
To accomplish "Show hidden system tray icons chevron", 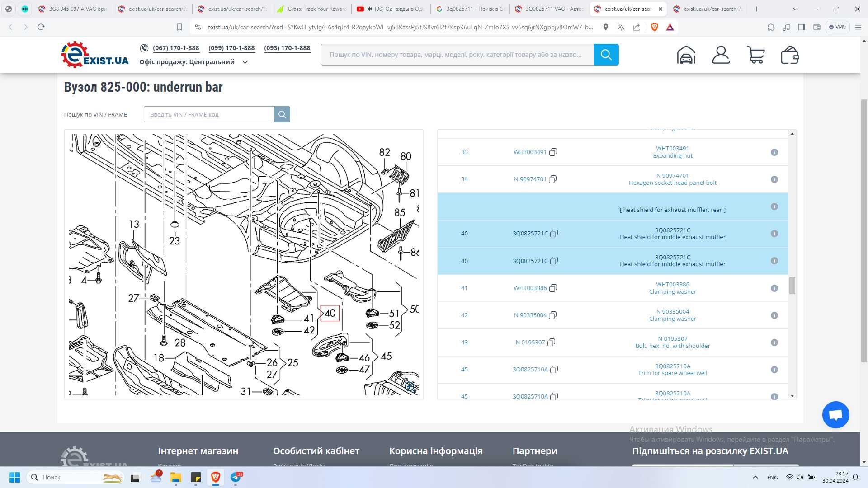I will tap(755, 477).
